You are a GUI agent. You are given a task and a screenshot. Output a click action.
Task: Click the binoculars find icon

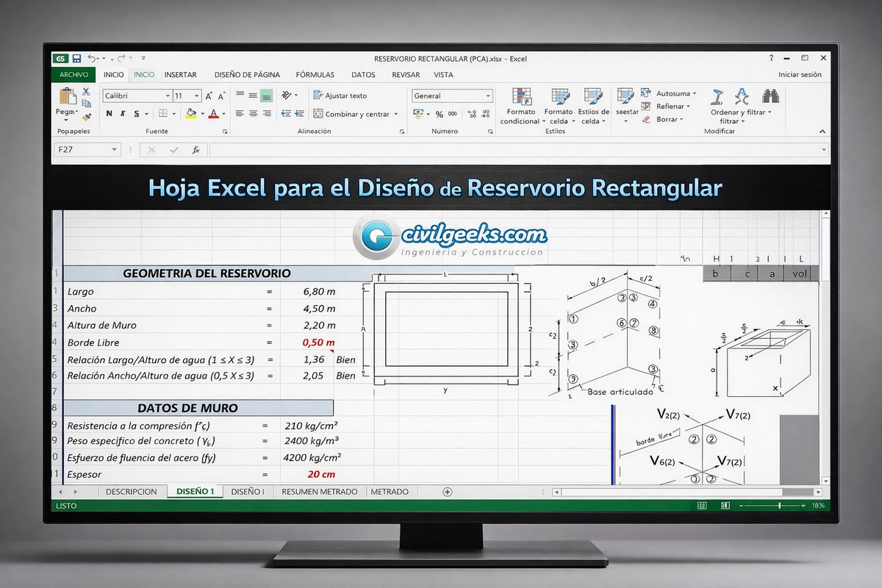pos(770,96)
